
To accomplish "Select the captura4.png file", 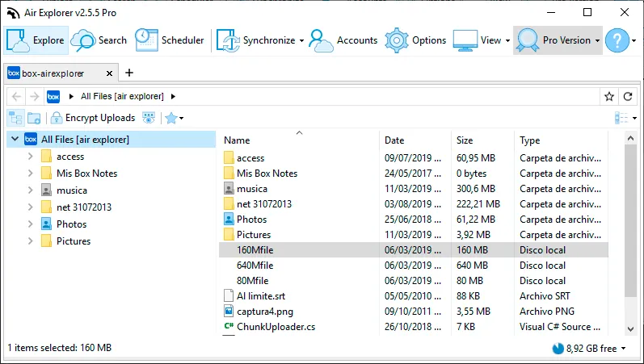I will click(x=265, y=312).
